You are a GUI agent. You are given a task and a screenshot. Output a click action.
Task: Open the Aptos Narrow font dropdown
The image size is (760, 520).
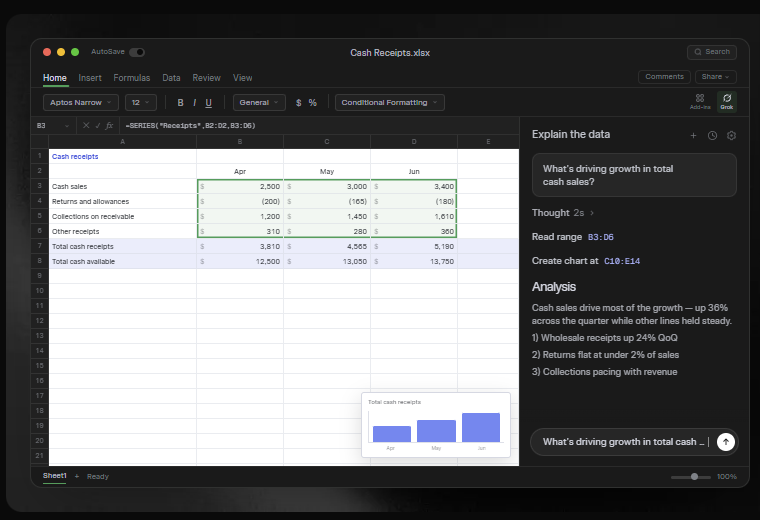[x=81, y=103]
